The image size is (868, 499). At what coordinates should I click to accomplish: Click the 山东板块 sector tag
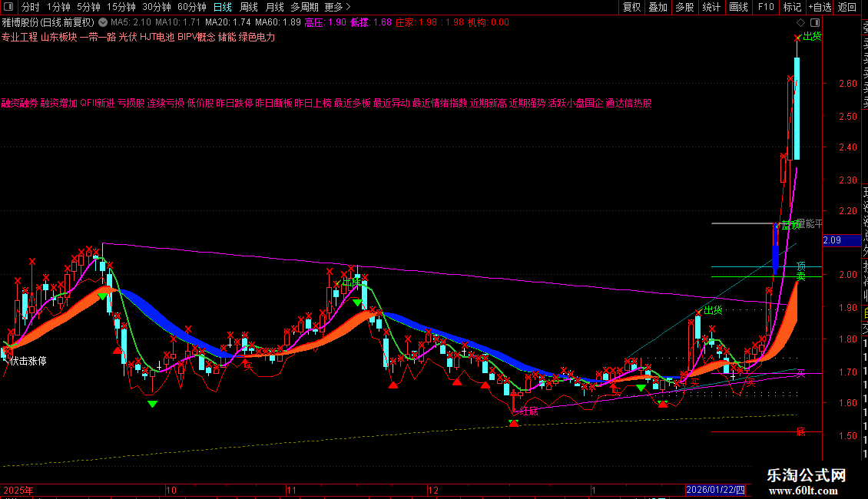point(58,37)
